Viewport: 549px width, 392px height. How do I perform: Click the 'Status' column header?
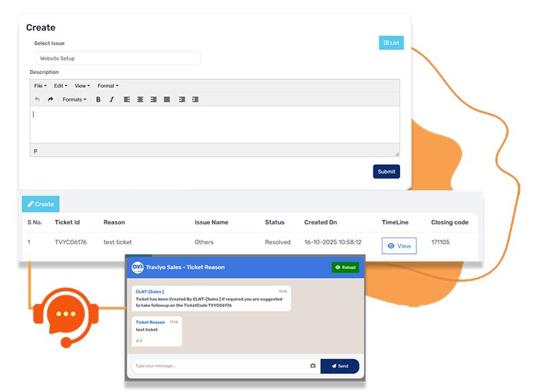coord(275,222)
